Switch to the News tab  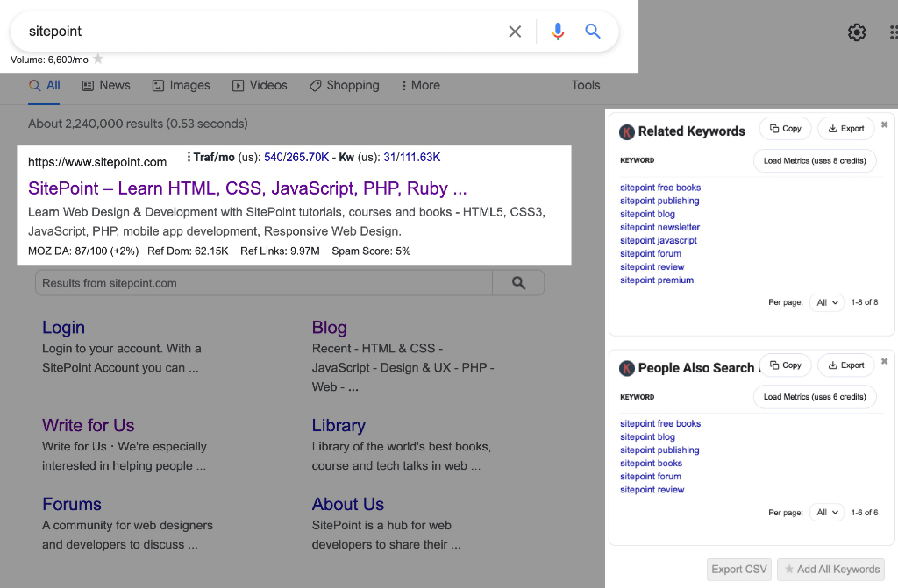[x=105, y=85]
